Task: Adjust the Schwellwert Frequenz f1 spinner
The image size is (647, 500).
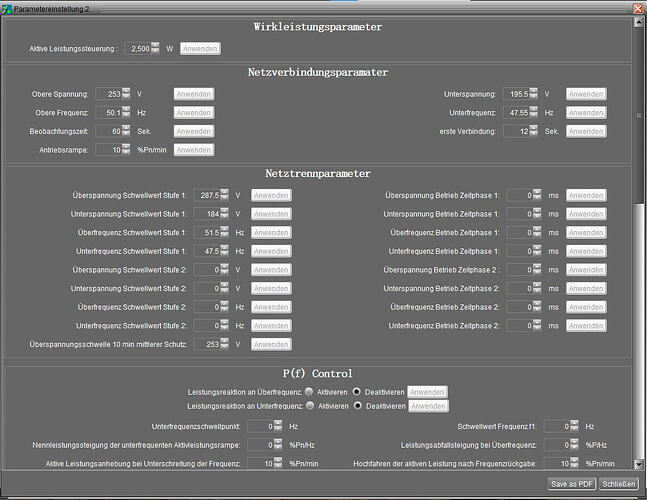Action: pos(574,426)
